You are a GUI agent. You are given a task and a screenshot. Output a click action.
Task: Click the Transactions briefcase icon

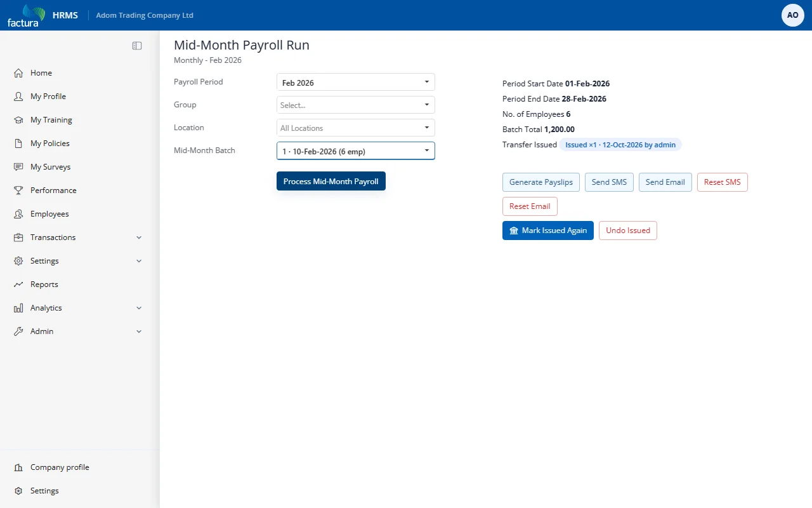[18, 237]
